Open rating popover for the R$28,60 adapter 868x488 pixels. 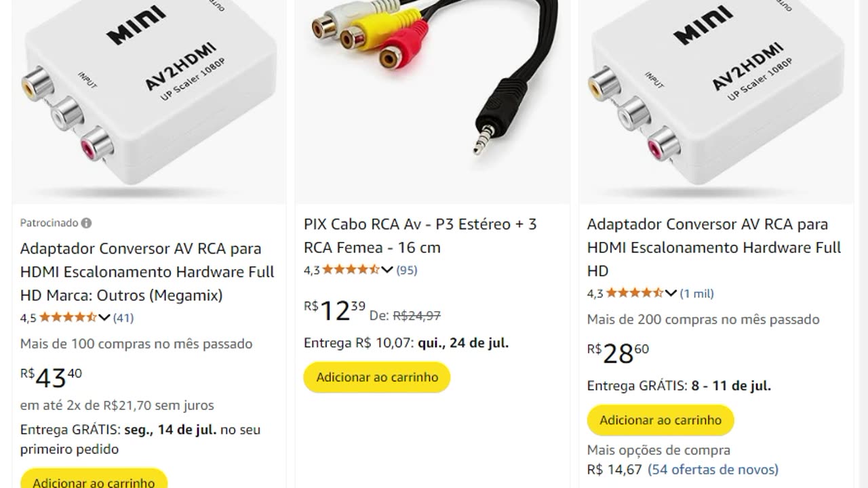point(671,293)
